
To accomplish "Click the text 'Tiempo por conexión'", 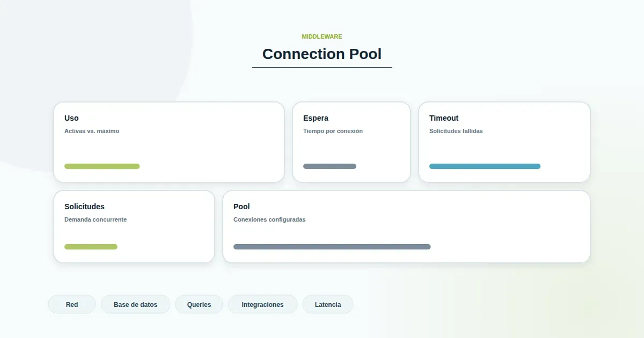I will [x=333, y=131].
